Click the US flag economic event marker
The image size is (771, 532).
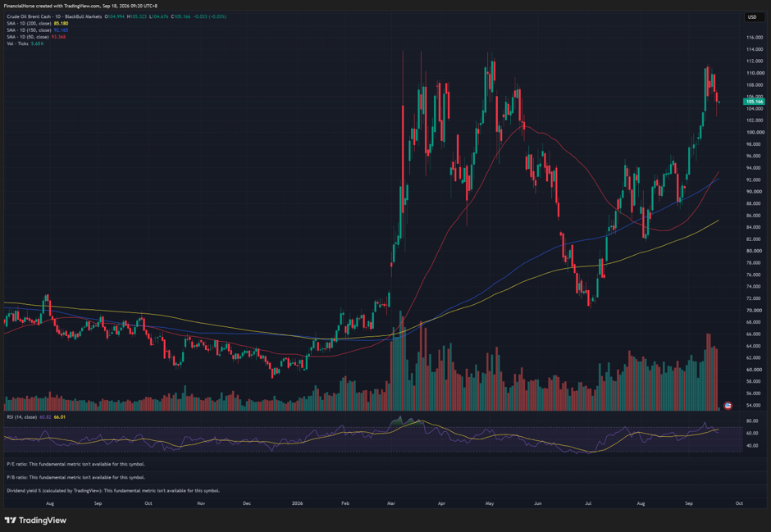[728, 406]
